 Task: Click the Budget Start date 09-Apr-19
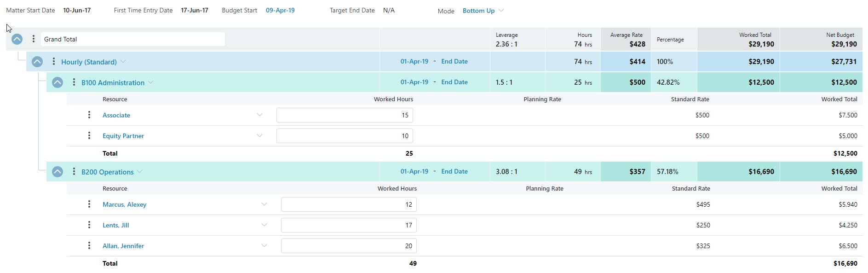pos(280,10)
